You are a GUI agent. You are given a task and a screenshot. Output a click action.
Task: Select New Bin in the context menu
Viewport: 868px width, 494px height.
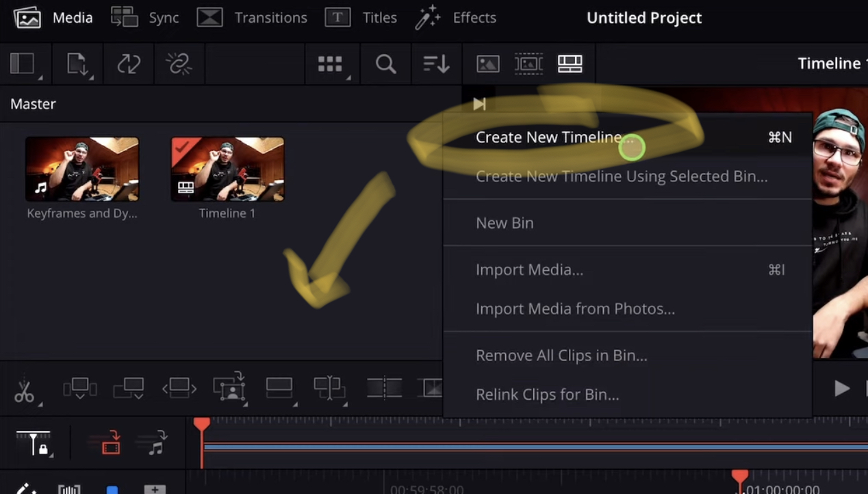tap(505, 222)
